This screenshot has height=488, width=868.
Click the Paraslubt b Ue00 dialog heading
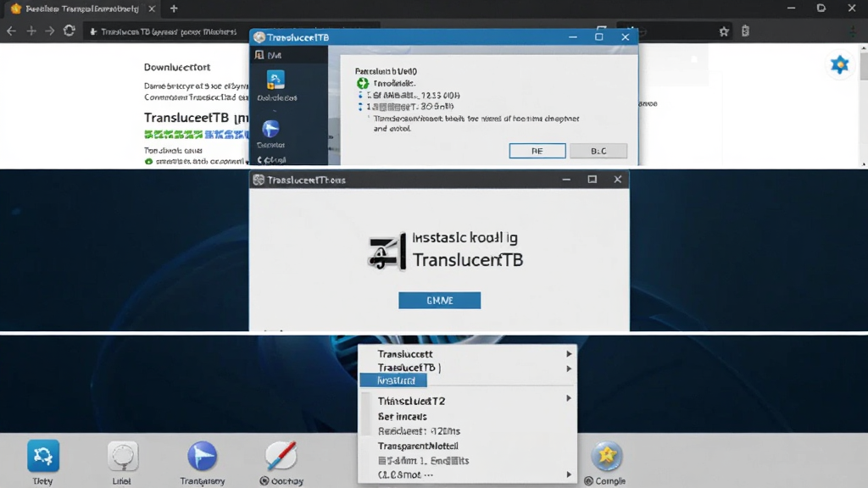point(386,71)
